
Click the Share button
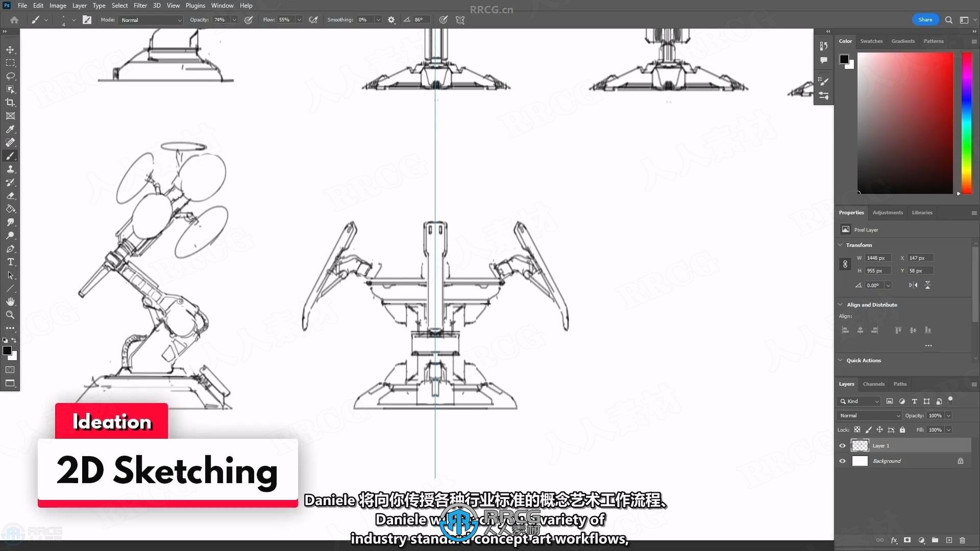[x=925, y=20]
